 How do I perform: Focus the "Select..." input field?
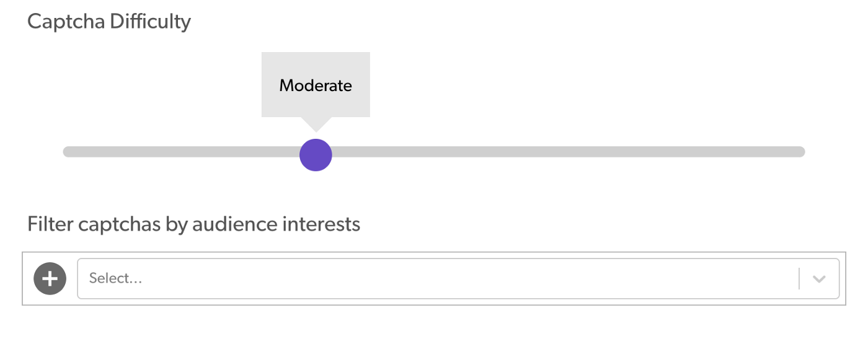(434, 278)
